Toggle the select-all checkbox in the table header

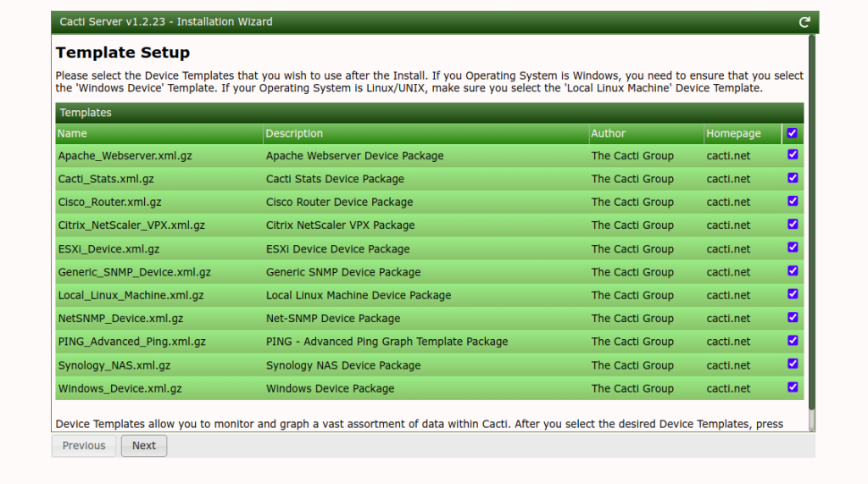(x=793, y=133)
